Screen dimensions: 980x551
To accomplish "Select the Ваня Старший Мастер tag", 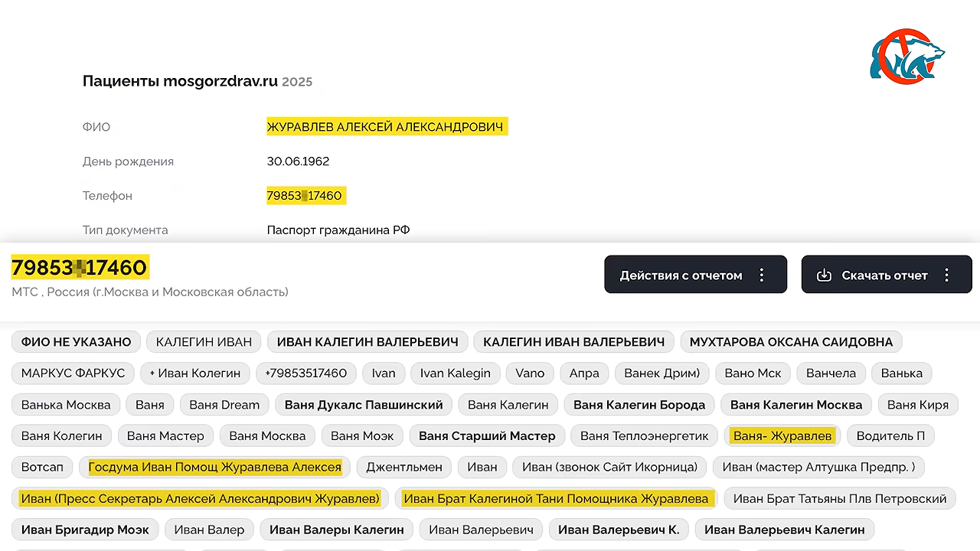I will (x=487, y=436).
